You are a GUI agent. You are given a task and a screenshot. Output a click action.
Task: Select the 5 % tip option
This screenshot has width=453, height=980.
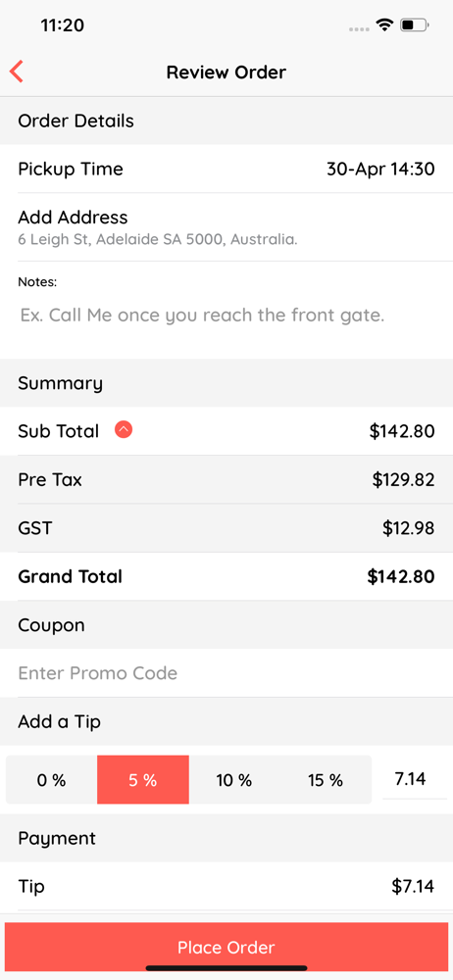(x=142, y=780)
